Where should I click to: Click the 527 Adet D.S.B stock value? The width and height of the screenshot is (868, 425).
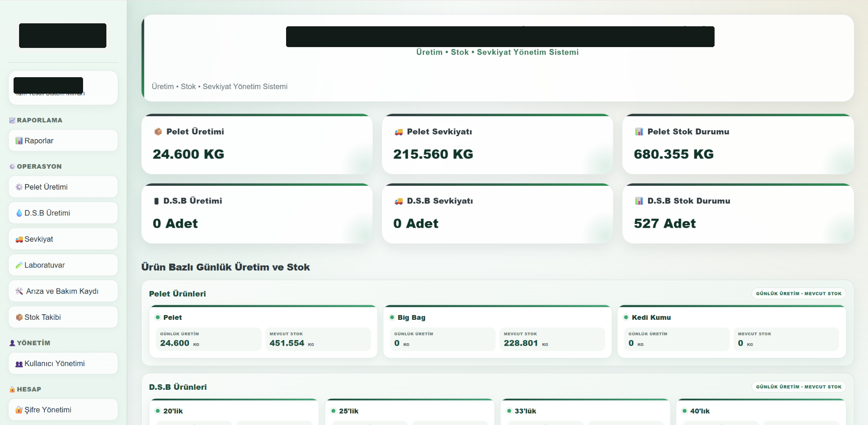(x=665, y=224)
